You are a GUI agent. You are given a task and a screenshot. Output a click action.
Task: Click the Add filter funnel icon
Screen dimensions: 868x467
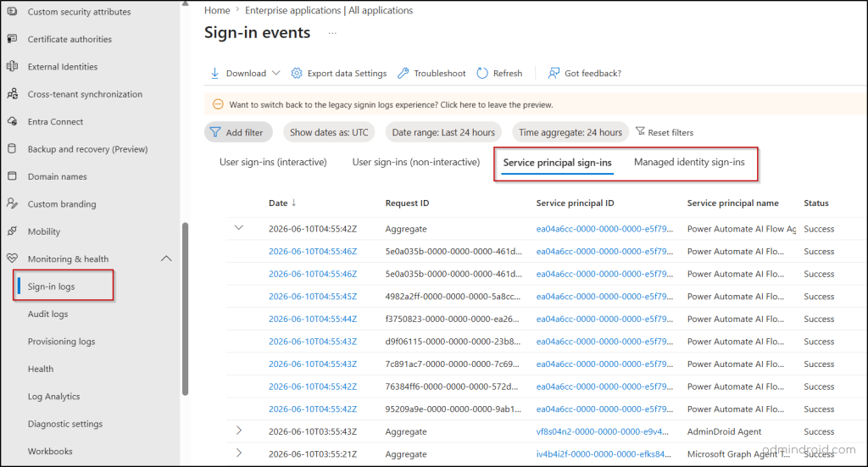215,132
